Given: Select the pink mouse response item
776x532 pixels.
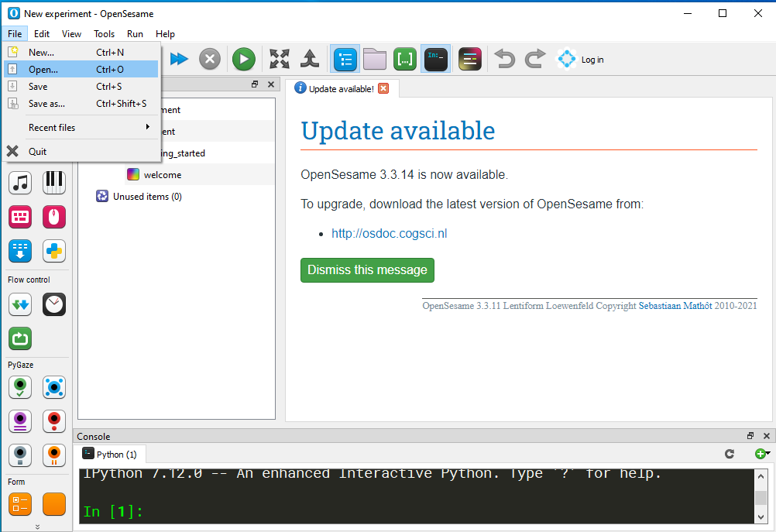Looking at the screenshot, I should click(x=54, y=217).
